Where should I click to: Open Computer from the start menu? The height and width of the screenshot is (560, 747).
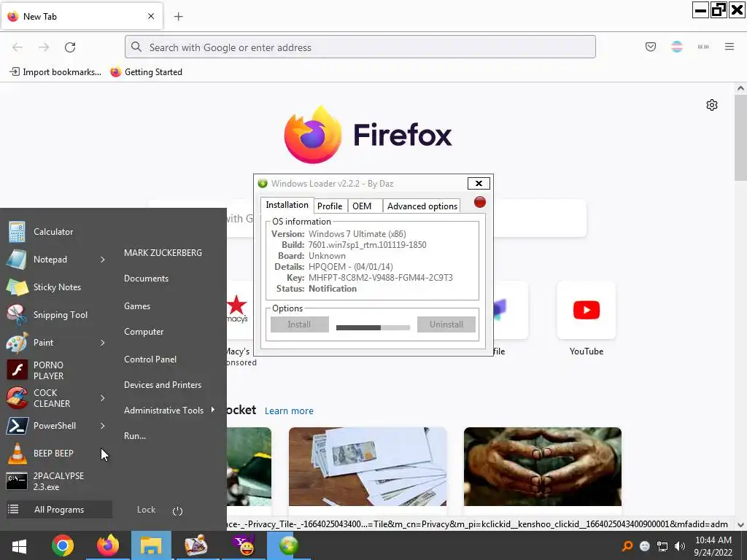click(144, 332)
